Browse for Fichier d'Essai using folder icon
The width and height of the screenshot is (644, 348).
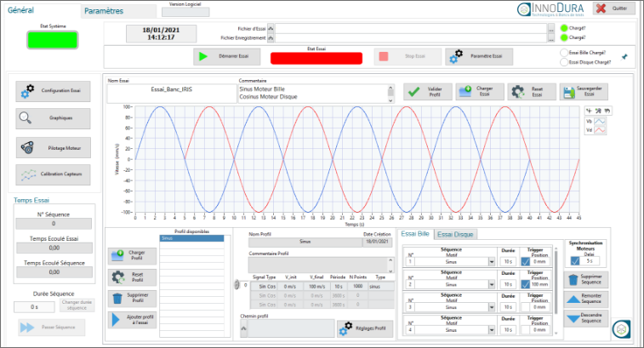click(x=271, y=29)
